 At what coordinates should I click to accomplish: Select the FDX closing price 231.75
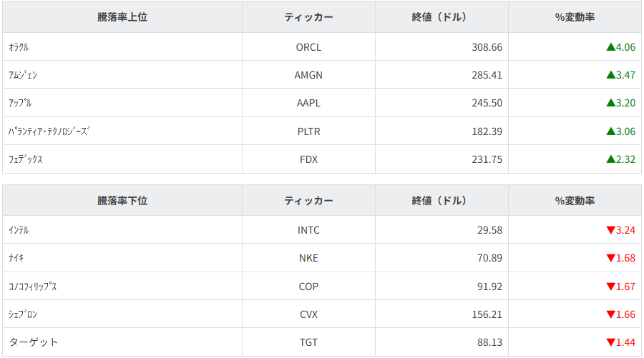click(x=487, y=159)
